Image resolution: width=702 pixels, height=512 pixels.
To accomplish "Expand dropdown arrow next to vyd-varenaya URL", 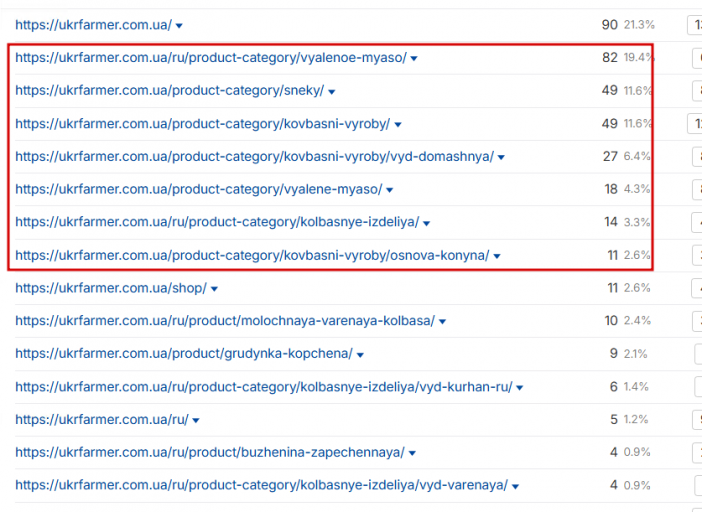I will click(x=516, y=486).
